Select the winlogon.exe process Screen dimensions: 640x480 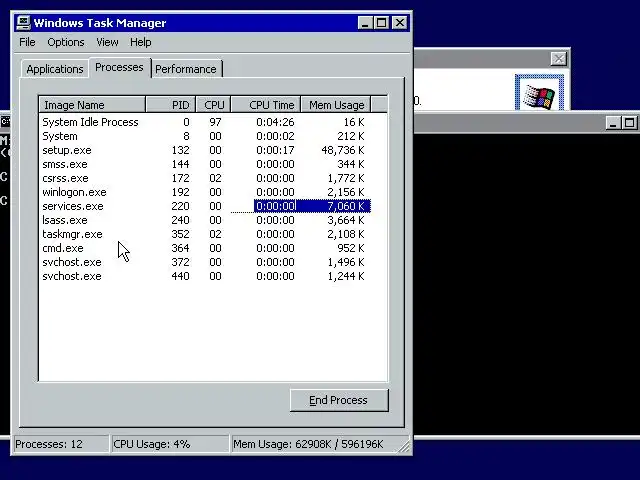tap(204, 192)
